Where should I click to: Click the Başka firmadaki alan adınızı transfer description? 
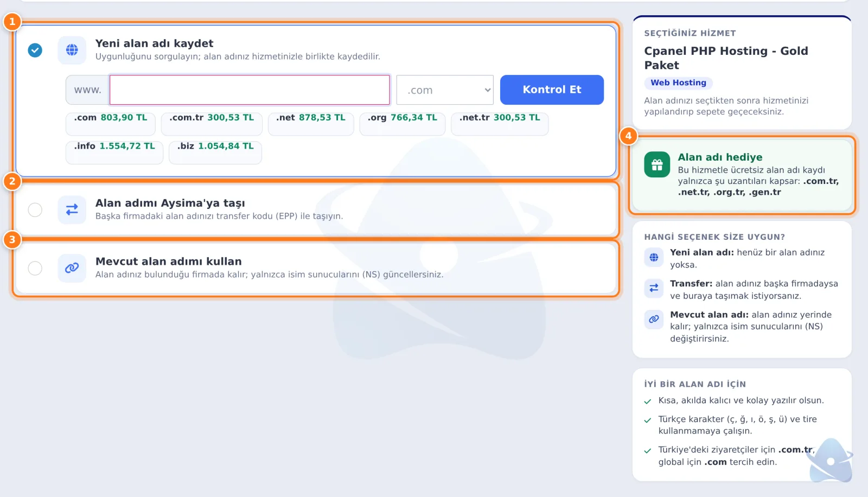(x=219, y=216)
